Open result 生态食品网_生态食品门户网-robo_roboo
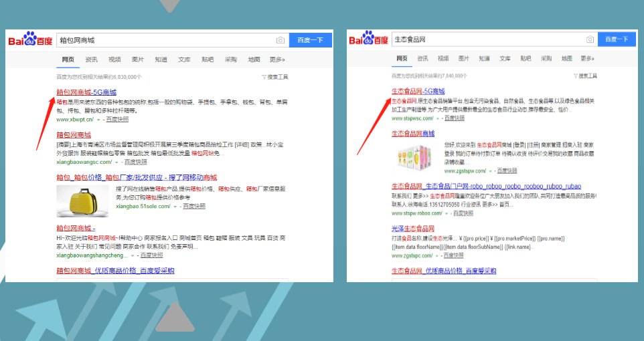644x341 pixels. [486, 187]
